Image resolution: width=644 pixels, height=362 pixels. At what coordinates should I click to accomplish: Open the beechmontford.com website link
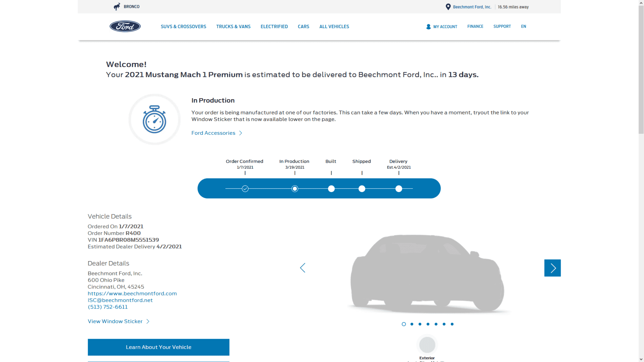click(x=132, y=293)
